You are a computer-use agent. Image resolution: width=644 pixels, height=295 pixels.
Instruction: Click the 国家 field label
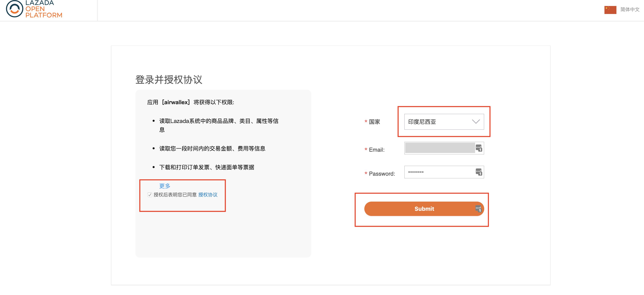374,122
